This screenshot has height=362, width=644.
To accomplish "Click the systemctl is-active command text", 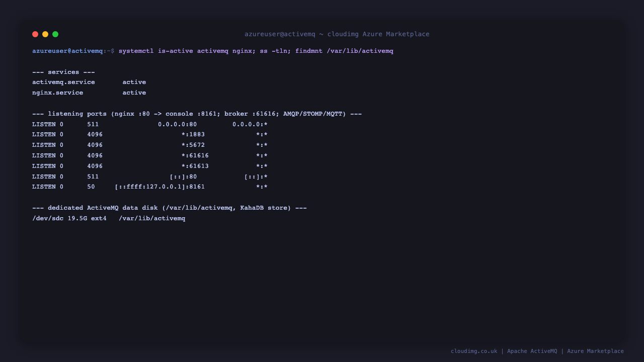I will (256, 51).
